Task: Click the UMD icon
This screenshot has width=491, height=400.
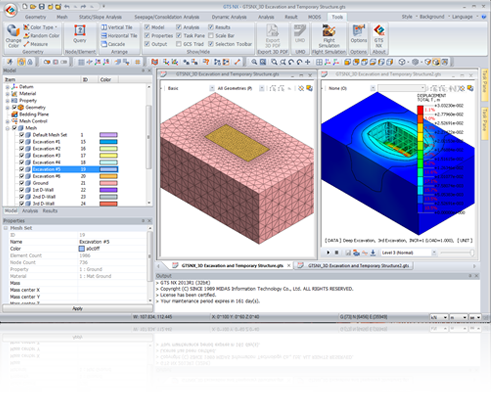Action: point(300,30)
